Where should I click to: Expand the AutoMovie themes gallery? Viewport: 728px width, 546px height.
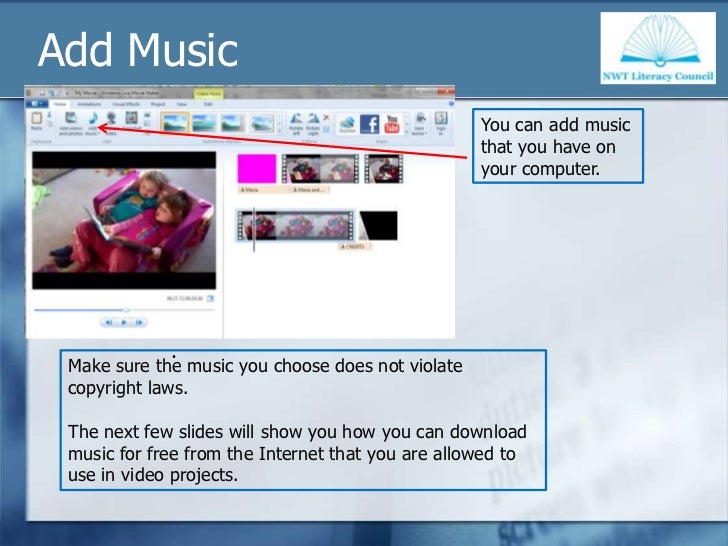[x=280, y=131]
